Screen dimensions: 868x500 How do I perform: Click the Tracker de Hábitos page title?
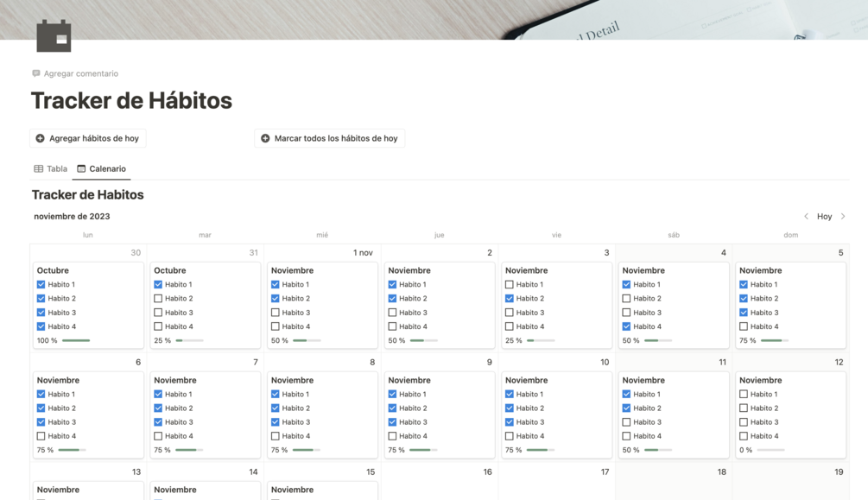coord(132,101)
